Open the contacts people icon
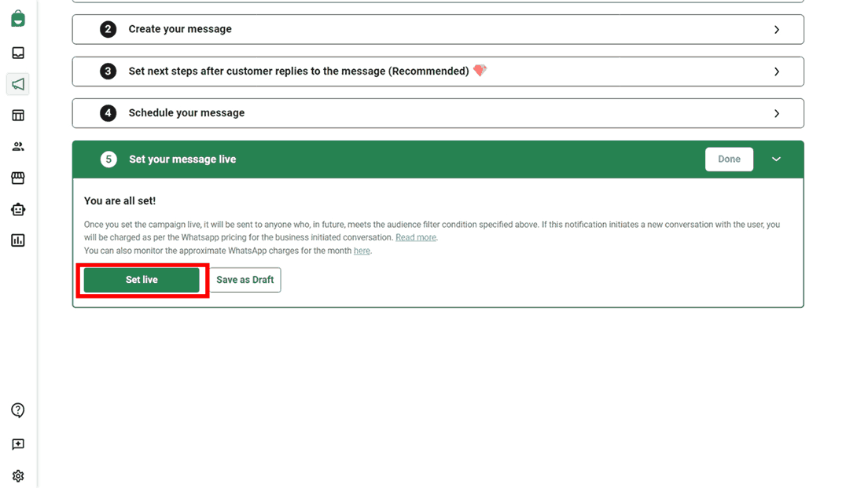 (18, 147)
